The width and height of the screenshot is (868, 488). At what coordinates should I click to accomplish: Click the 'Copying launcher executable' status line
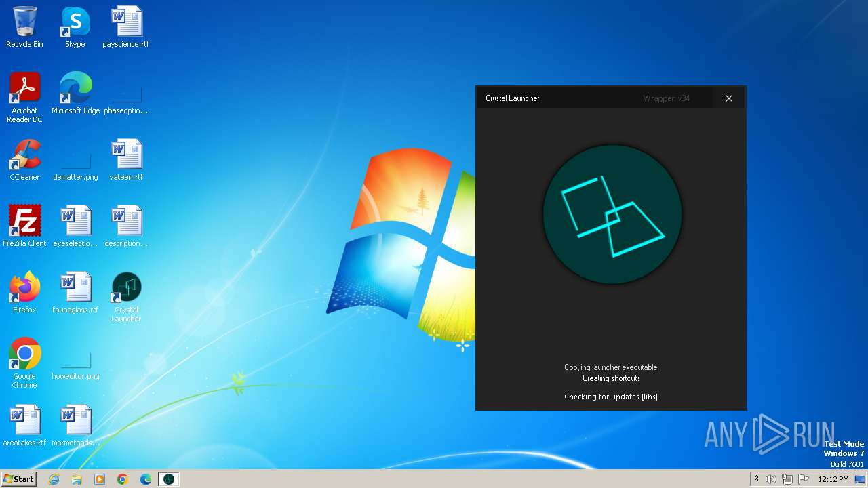(x=611, y=367)
